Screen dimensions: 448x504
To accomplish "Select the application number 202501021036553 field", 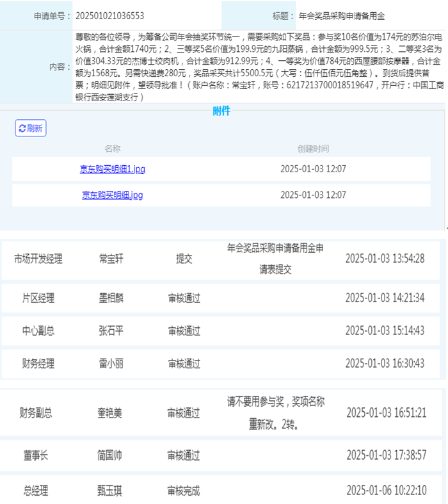I will pos(109,15).
